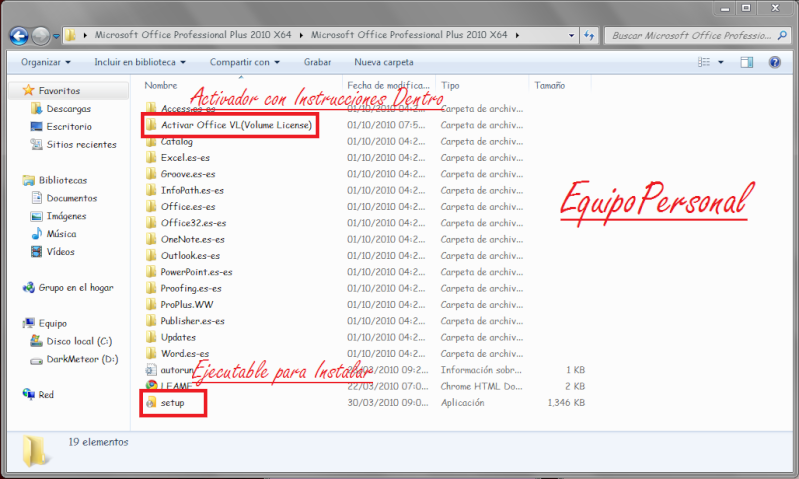Open Sitios recientes in the sidebar

[x=81, y=144]
